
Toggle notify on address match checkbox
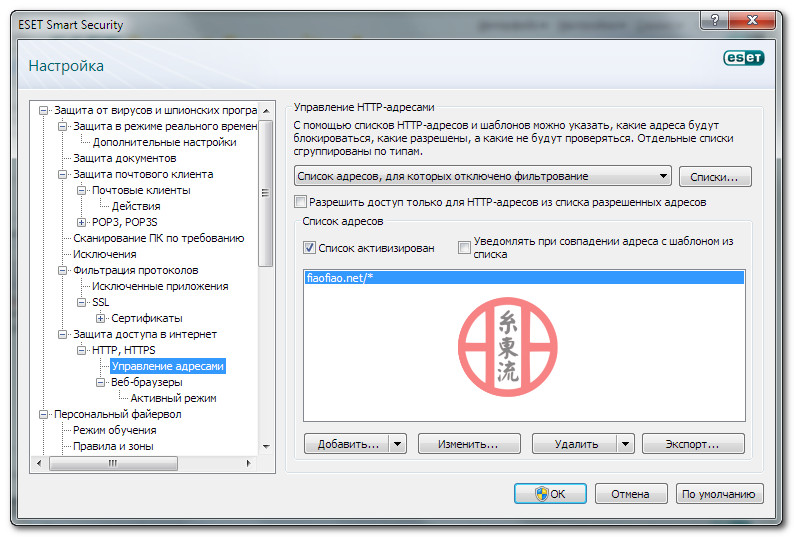464,248
